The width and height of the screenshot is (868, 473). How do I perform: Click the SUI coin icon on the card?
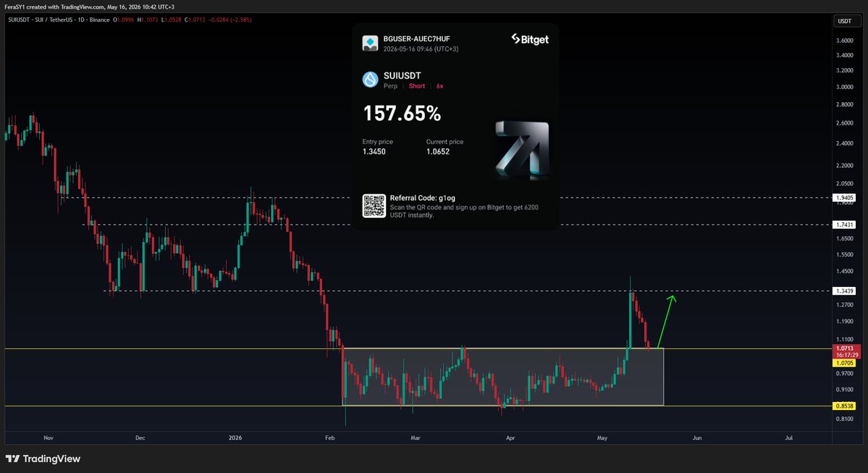coord(370,80)
